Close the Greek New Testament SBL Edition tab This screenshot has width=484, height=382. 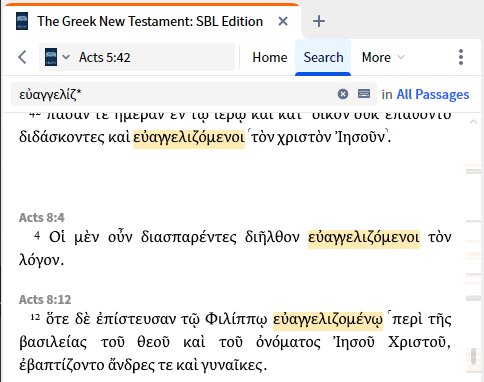click(x=283, y=21)
